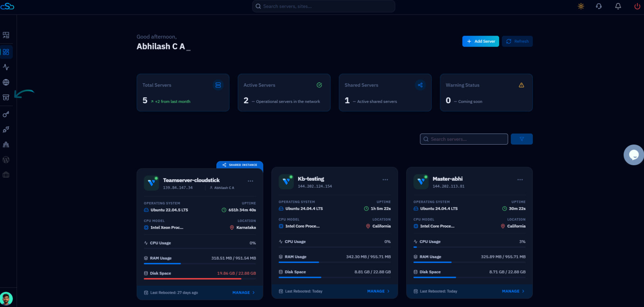The width and height of the screenshot is (644, 307).
Task: Open notifications bell
Action: (x=618, y=6)
